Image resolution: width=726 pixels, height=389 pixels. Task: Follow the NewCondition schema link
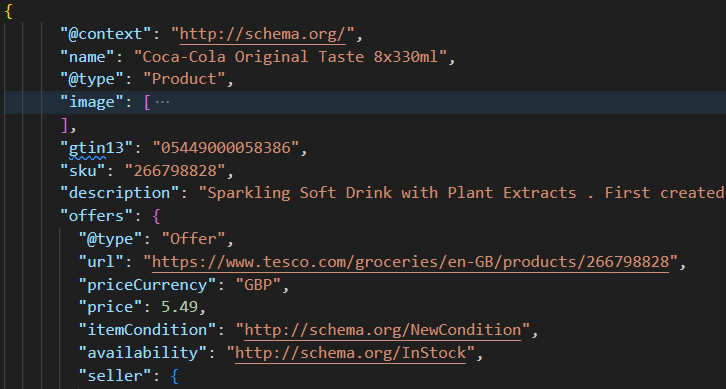(x=382, y=330)
